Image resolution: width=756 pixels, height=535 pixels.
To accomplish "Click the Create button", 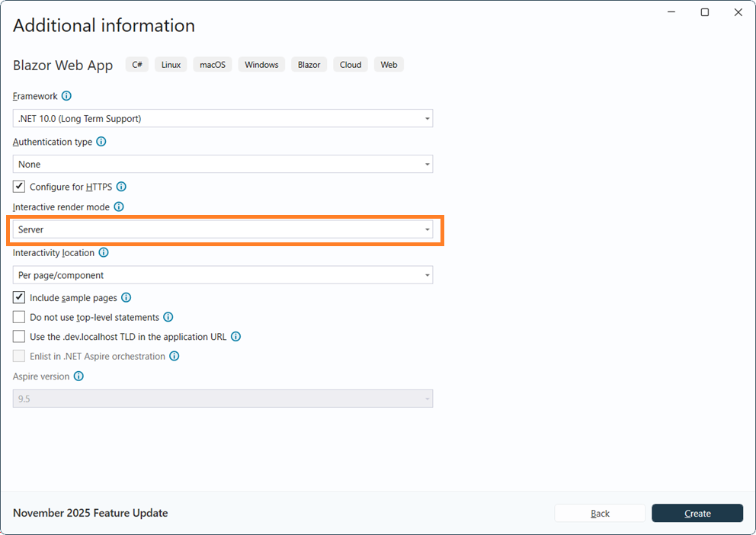I will tap(697, 513).
